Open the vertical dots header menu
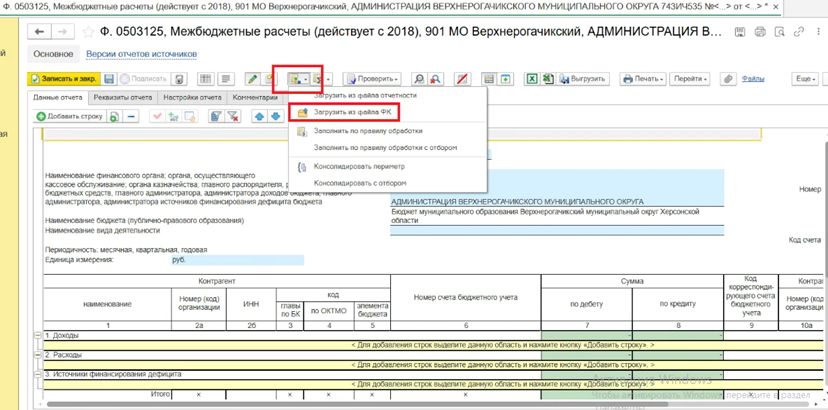Screen dimensions: 828x410 [816, 32]
